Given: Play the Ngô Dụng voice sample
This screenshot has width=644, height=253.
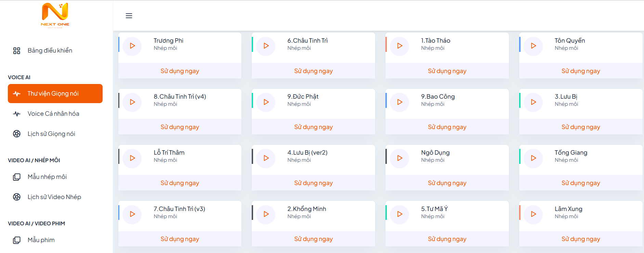Looking at the screenshot, I should 399,158.
